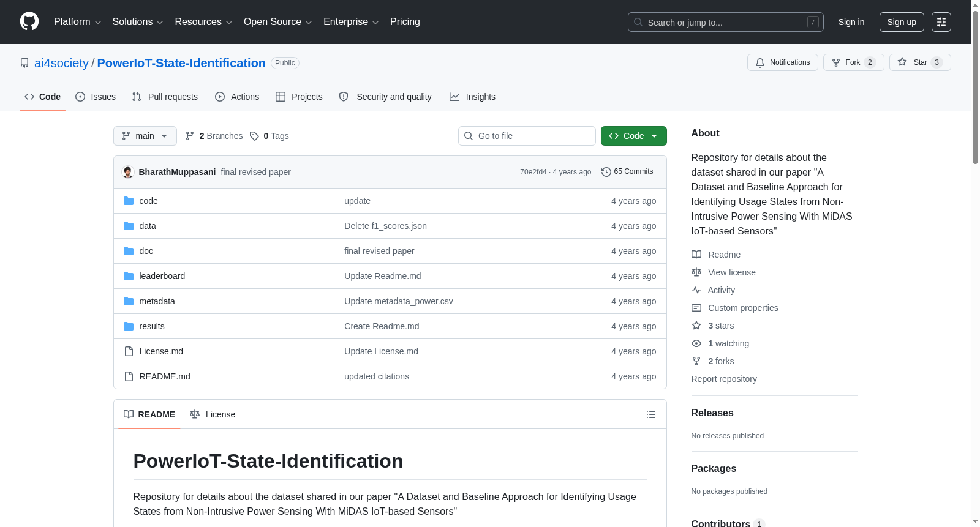Switch to Security and quality tab
This screenshot has width=980, height=527.
point(385,97)
